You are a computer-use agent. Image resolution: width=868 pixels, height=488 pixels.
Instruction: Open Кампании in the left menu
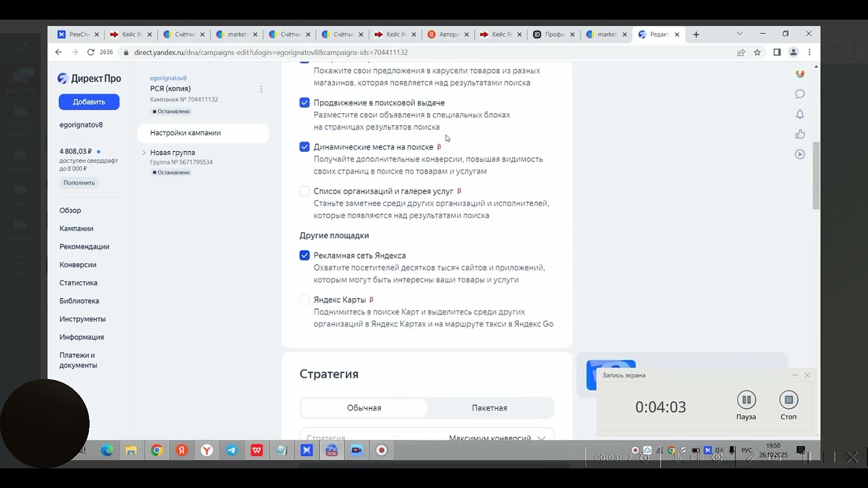[77, 228]
